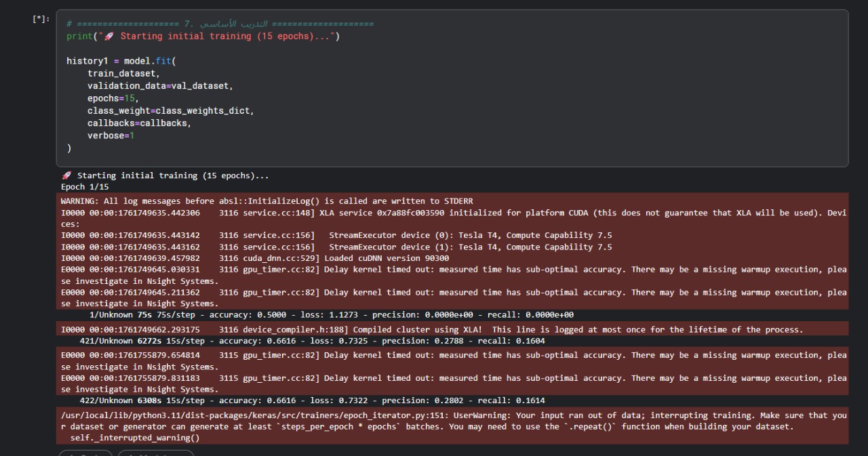This screenshot has height=456, width=868.
Task: Click the epochs=15 argument
Action: [x=113, y=98]
